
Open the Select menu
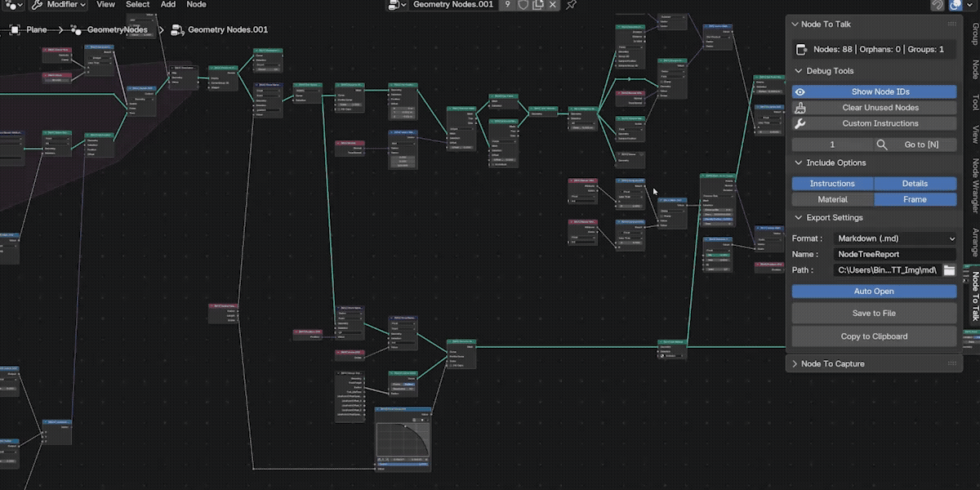pyautogui.click(x=137, y=5)
